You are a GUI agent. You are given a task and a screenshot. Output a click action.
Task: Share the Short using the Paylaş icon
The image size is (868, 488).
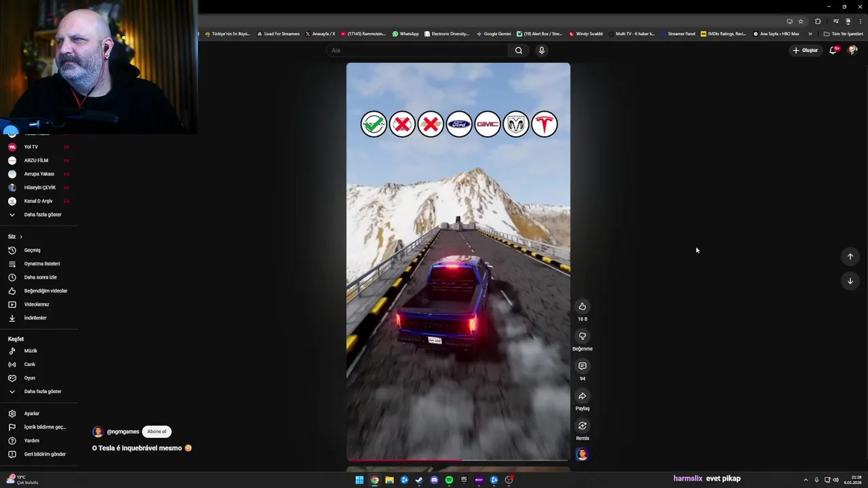[x=582, y=396]
